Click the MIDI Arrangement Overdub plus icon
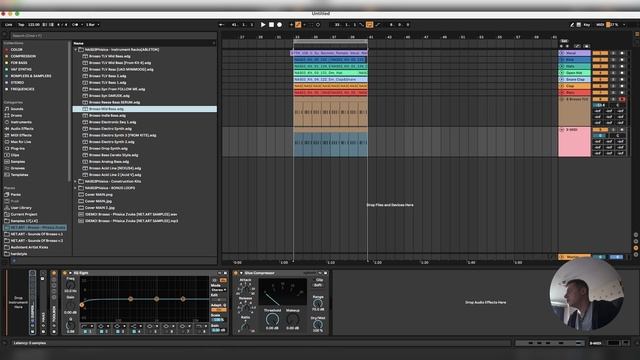The height and width of the screenshot is (360, 640). tap(291, 24)
